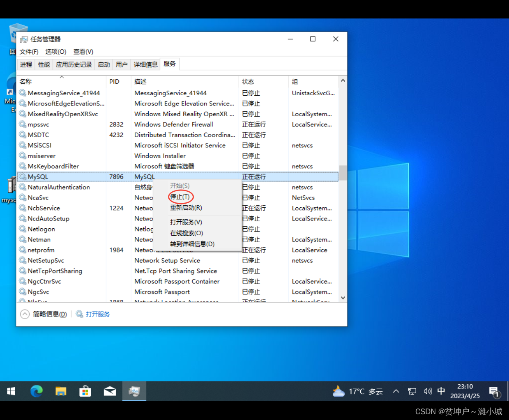Sort by the 状态 column header
The image size is (509, 420).
[x=264, y=81]
